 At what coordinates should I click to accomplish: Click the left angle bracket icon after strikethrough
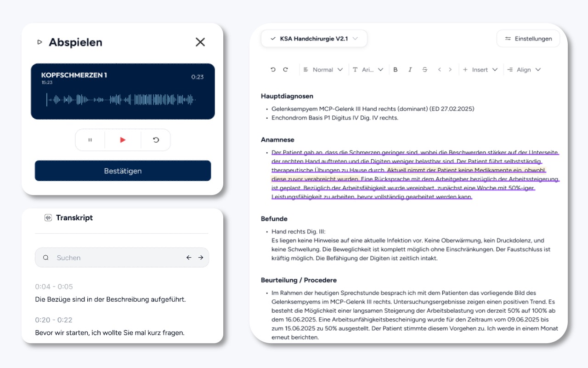439,69
